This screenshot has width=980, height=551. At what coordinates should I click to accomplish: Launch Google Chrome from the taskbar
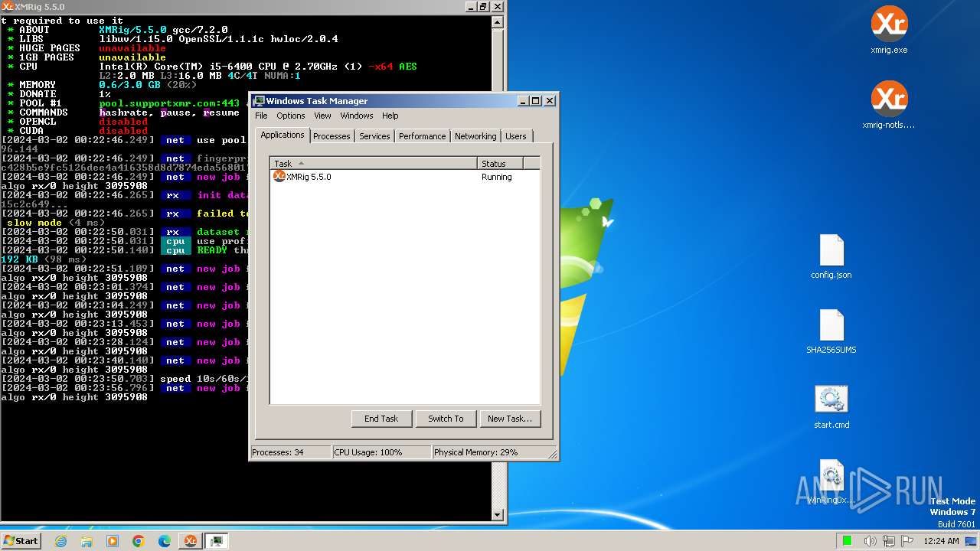click(x=139, y=541)
